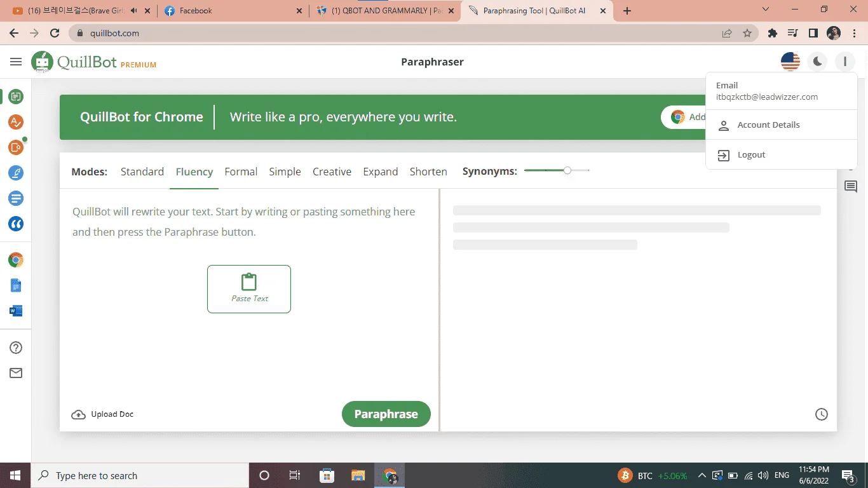Viewport: 868px width, 488px height.
Task: Select the Fluency mode tab
Action: click(194, 172)
